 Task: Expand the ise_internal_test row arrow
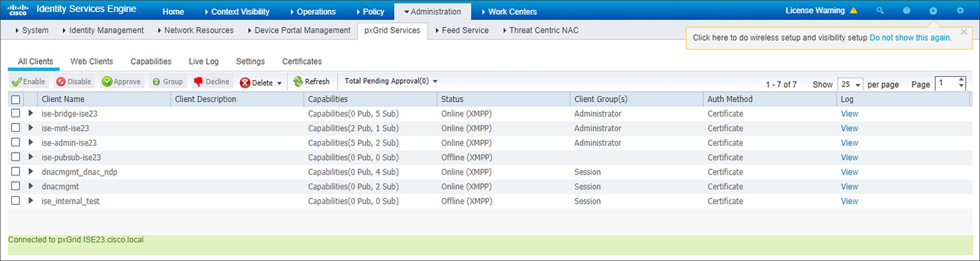[30, 201]
